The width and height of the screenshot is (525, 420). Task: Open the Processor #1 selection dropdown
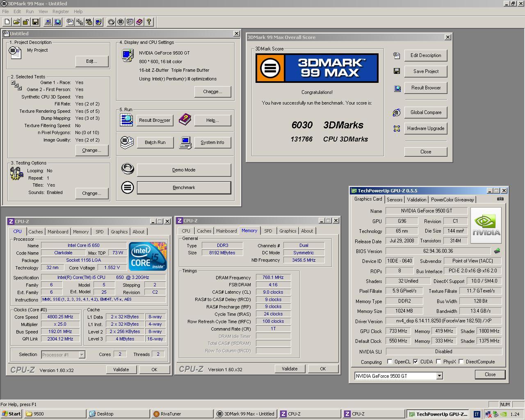click(82, 355)
